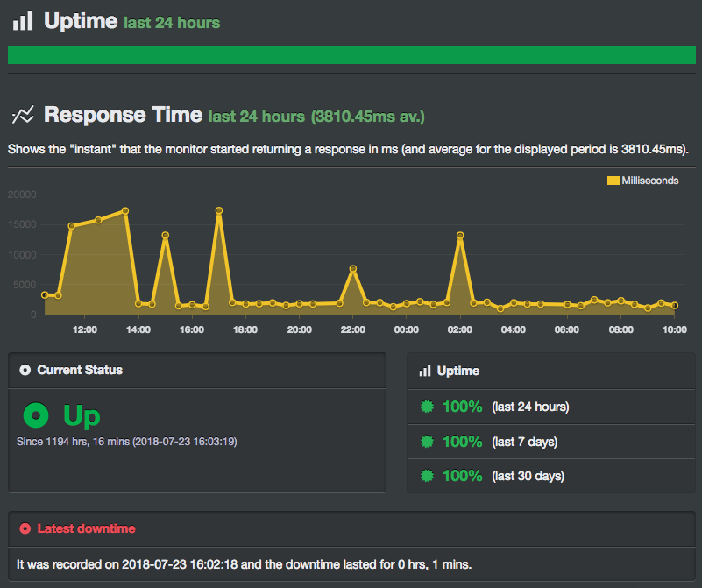
Task: Toggle the Milliseconds legend swatch
Action: (x=613, y=181)
